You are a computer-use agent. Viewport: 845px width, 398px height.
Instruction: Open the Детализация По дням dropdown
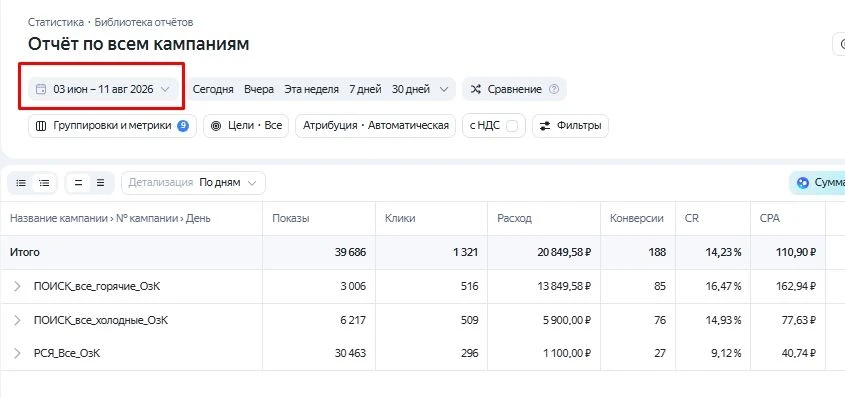point(193,183)
